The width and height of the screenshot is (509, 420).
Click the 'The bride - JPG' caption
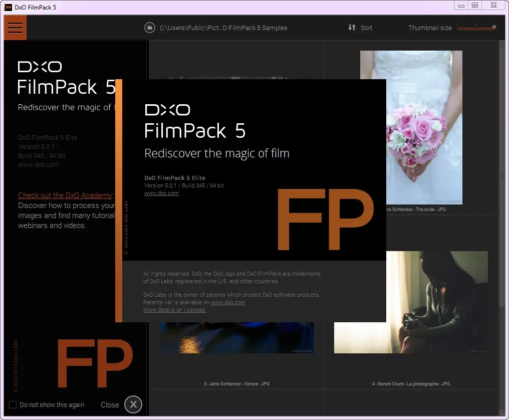(416, 209)
